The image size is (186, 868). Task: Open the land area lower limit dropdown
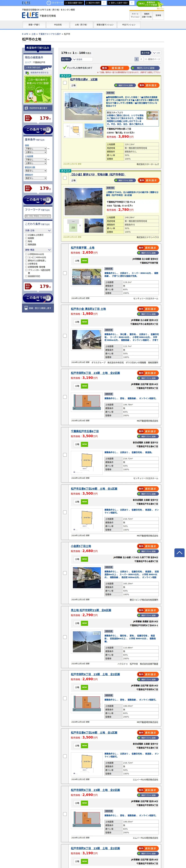coord(35,160)
